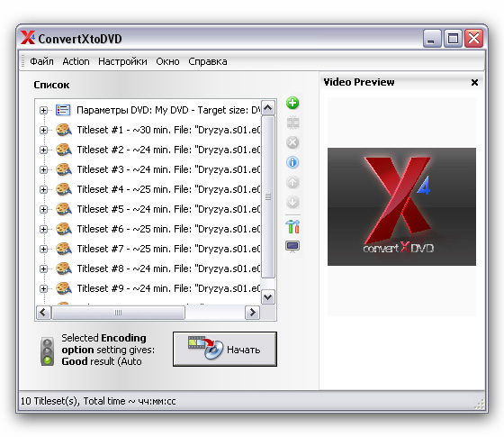This screenshot has height=437, width=504.
Task: Expand Titleset #7 tree node
Action: [x=44, y=249]
